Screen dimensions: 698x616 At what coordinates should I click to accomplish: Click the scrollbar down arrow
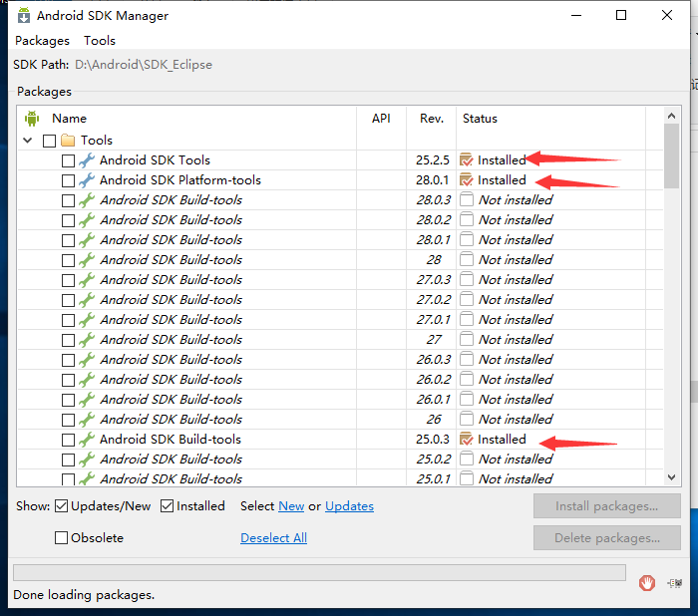[671, 477]
